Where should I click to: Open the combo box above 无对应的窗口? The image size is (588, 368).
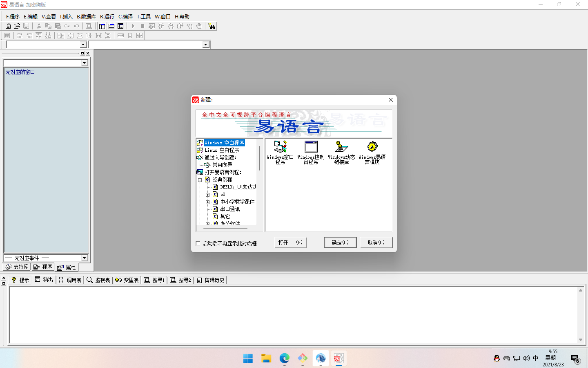84,63
